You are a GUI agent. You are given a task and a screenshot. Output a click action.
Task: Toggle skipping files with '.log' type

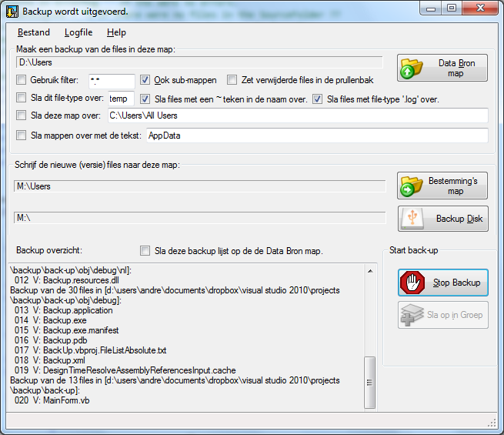pos(318,99)
